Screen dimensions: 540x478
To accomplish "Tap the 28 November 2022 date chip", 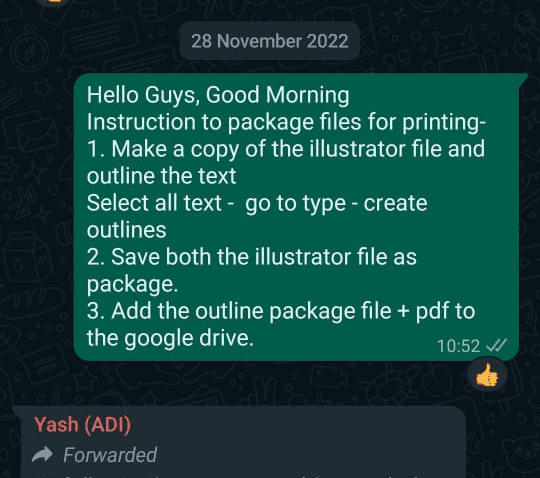I will 270,41.
